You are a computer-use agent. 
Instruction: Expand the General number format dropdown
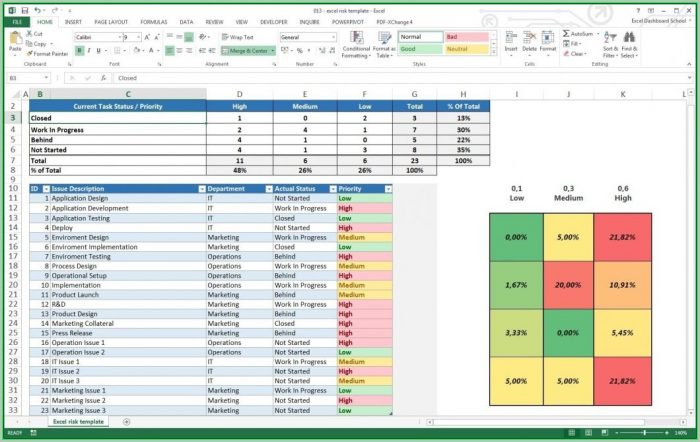click(x=334, y=37)
